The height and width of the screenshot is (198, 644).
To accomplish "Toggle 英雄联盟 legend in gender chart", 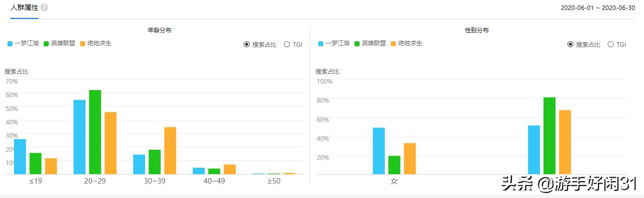I will [370, 44].
